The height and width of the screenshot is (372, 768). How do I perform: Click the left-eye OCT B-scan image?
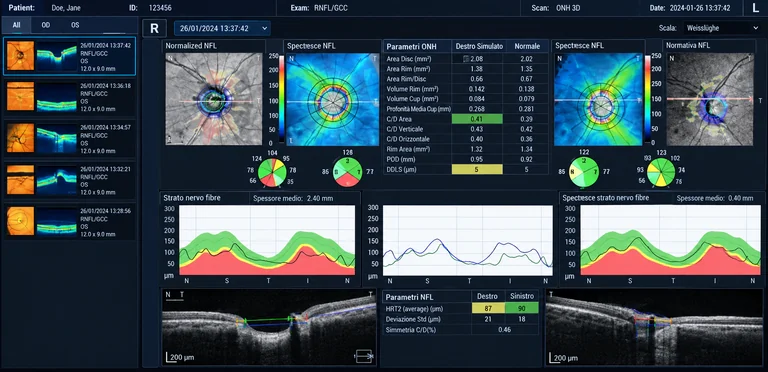(x=654, y=326)
